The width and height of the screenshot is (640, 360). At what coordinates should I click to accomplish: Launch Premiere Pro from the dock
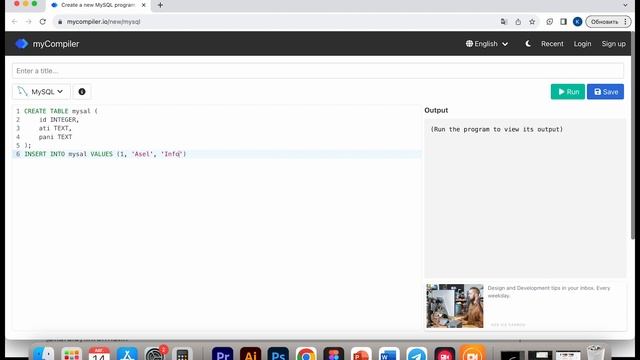tap(222, 353)
